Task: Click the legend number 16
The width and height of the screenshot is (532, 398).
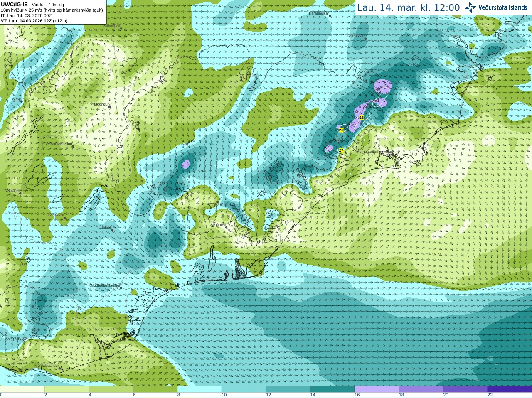Action: 357,395
